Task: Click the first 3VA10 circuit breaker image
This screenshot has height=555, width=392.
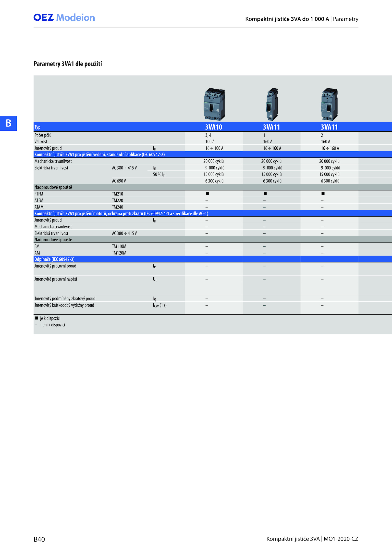Action: pos(214,104)
